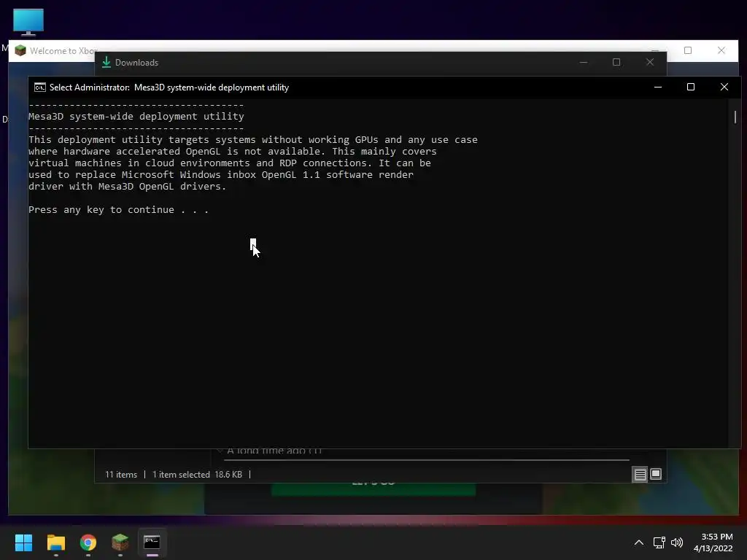Click the green button in the Xbox window
The image size is (747, 560).
click(x=373, y=489)
